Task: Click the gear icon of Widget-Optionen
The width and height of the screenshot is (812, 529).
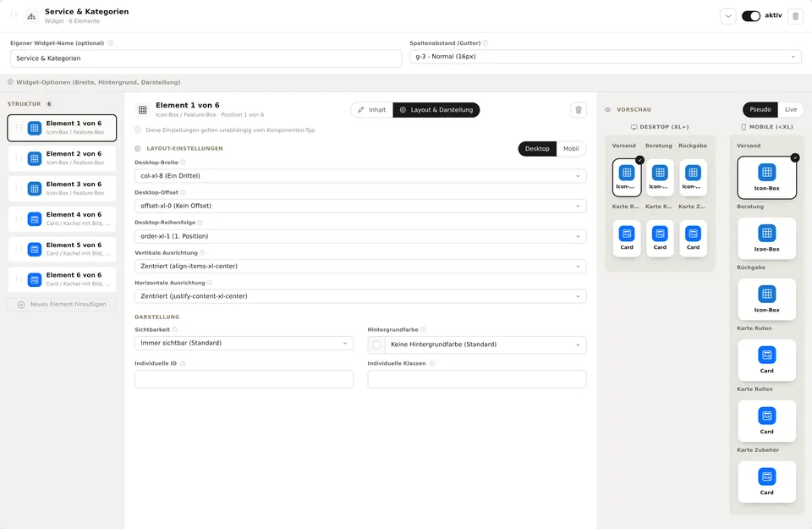Action: click(x=10, y=82)
